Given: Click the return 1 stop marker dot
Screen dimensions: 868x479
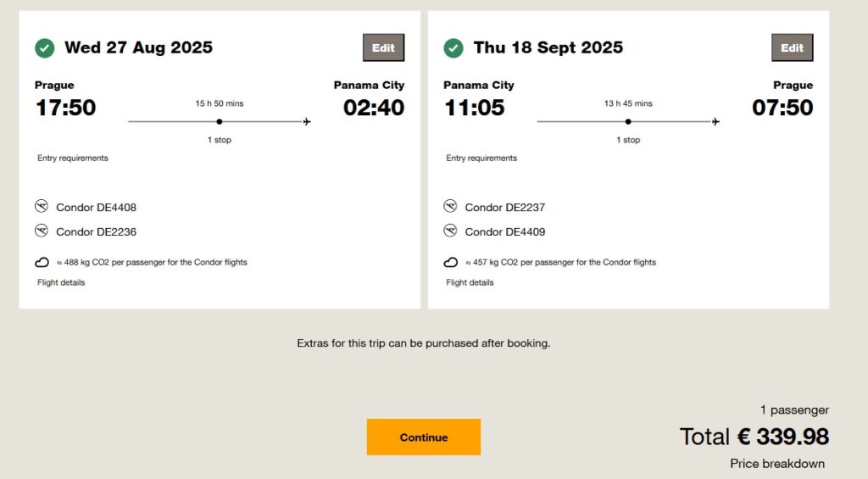Looking at the screenshot, I should pos(628,121).
